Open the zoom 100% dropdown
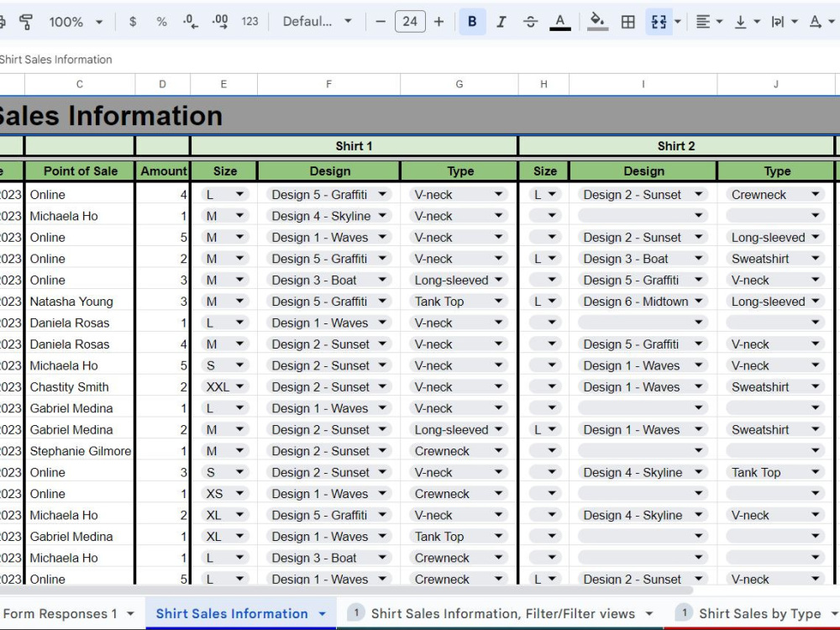The height and width of the screenshot is (630, 840). pos(76,22)
